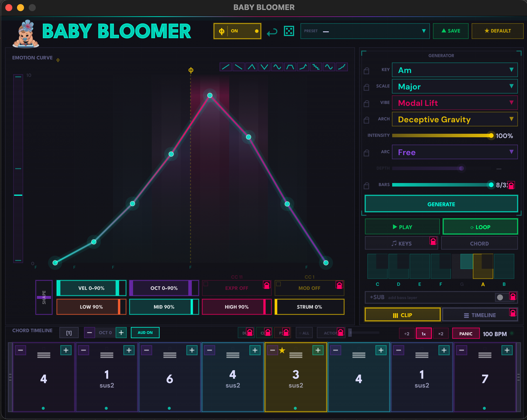Click the dice randomize icon
The image size is (527, 420).
[x=289, y=31]
